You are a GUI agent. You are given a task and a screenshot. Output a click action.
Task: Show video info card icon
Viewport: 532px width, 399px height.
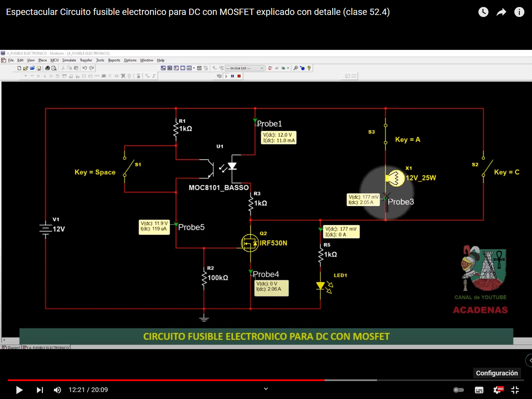coord(519,12)
